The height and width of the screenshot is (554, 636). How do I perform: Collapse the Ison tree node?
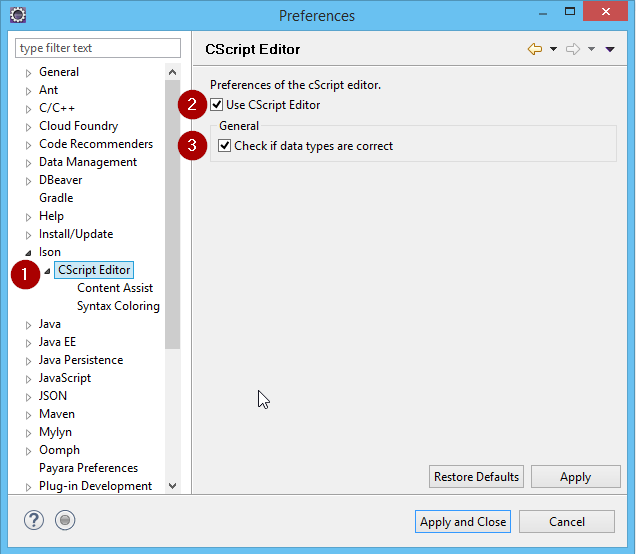[28, 253]
